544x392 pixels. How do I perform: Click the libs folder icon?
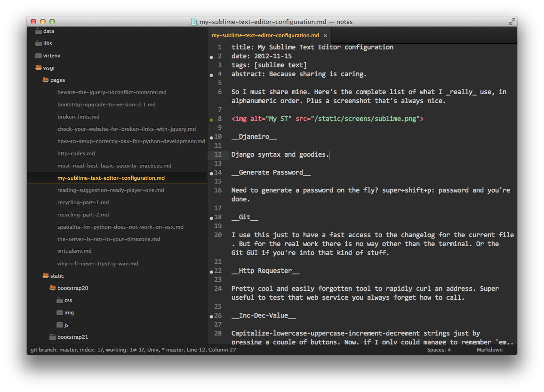pyautogui.click(x=39, y=43)
